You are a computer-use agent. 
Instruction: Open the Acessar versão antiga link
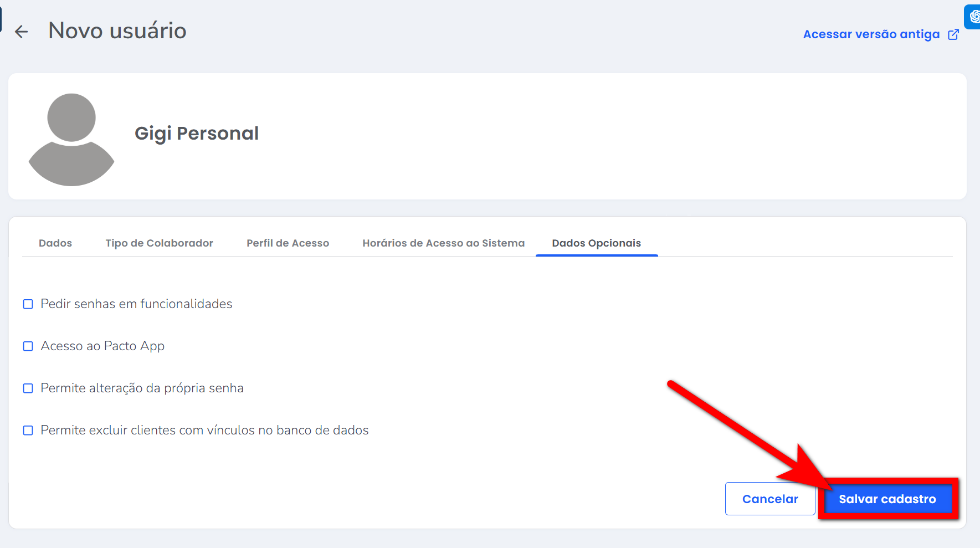coord(871,34)
